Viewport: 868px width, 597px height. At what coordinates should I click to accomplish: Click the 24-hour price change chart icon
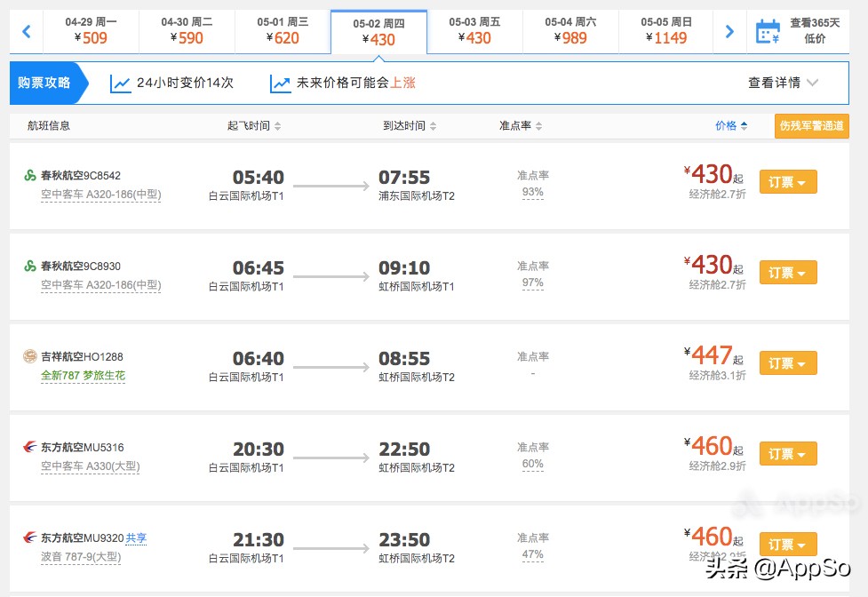pos(120,84)
